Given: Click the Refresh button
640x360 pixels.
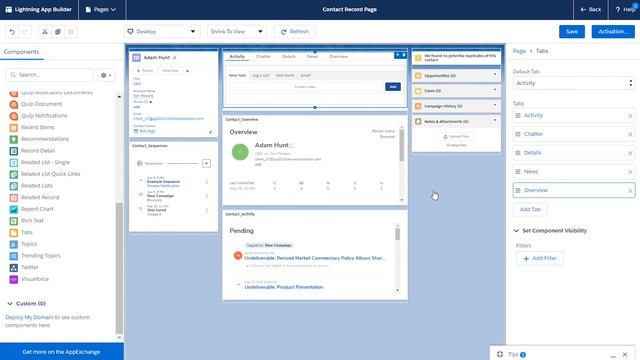Looking at the screenshot, I should (295, 31).
